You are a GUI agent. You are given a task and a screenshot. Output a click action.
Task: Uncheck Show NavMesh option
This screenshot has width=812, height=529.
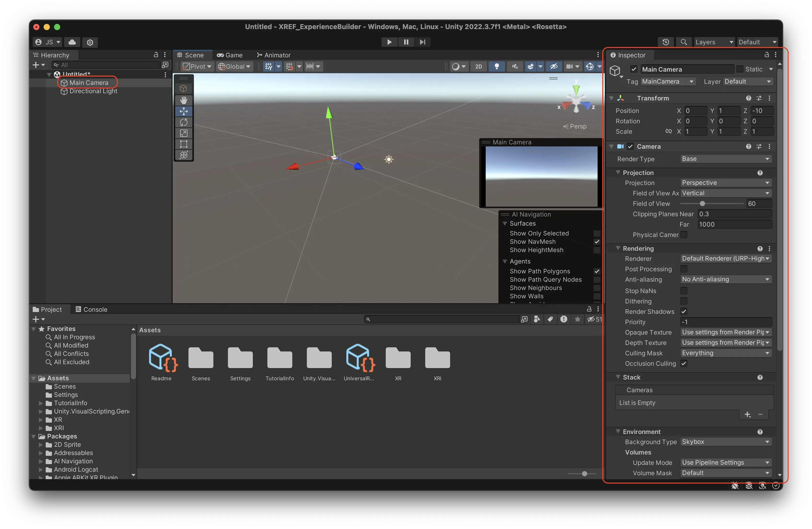(x=597, y=241)
